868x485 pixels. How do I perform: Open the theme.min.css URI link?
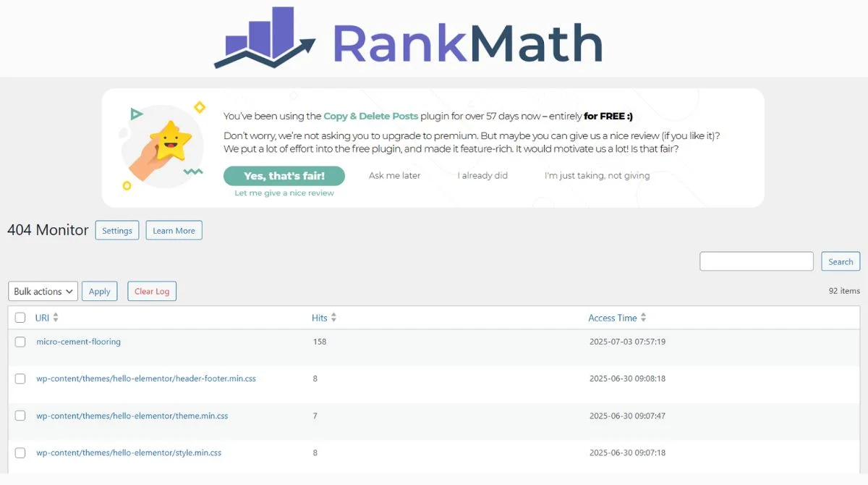pyautogui.click(x=132, y=416)
